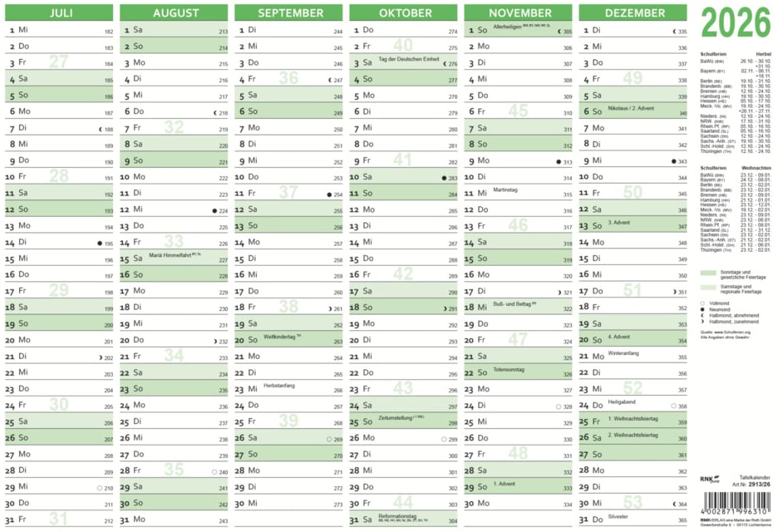
Task: Select the JULI month header
Action: pos(61,12)
